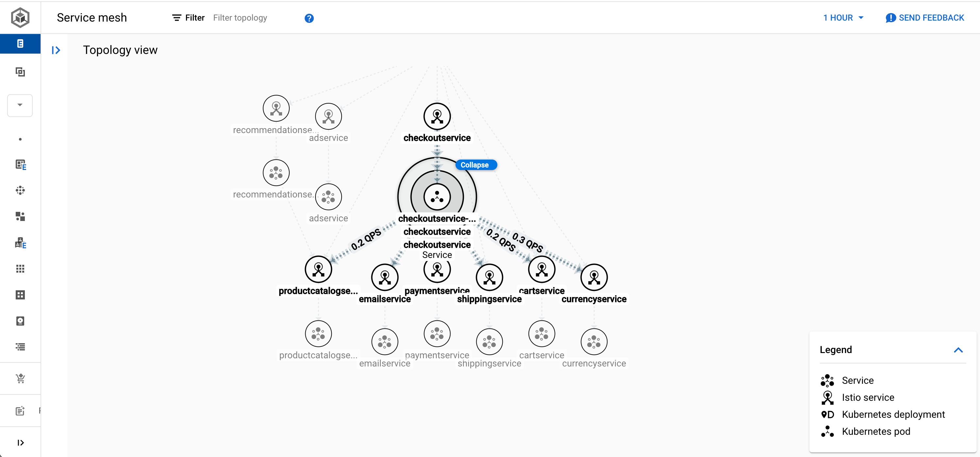Open the release notes sidebar icon
This screenshot has width=980, height=457.
[20, 411]
